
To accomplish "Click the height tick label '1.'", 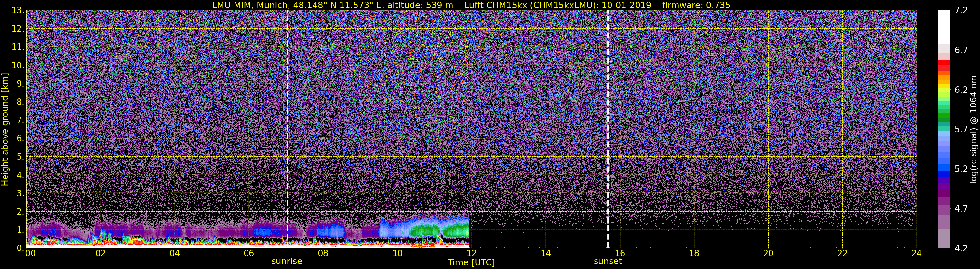I will pyautogui.click(x=20, y=230).
